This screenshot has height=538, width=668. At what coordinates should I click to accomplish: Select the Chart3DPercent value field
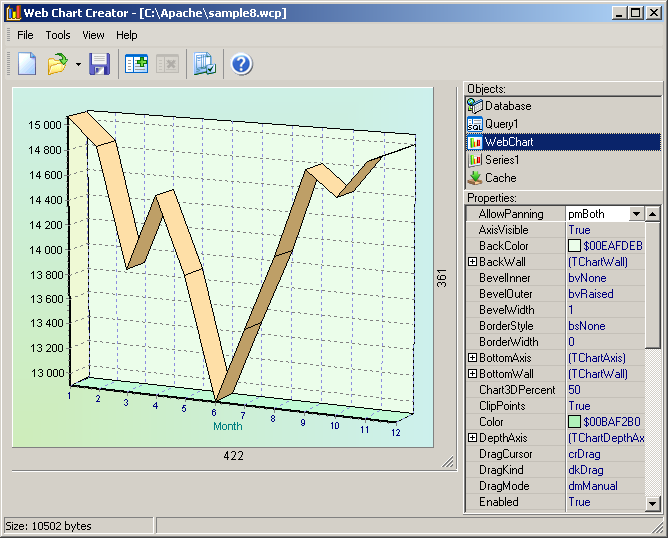pyautogui.click(x=603, y=390)
